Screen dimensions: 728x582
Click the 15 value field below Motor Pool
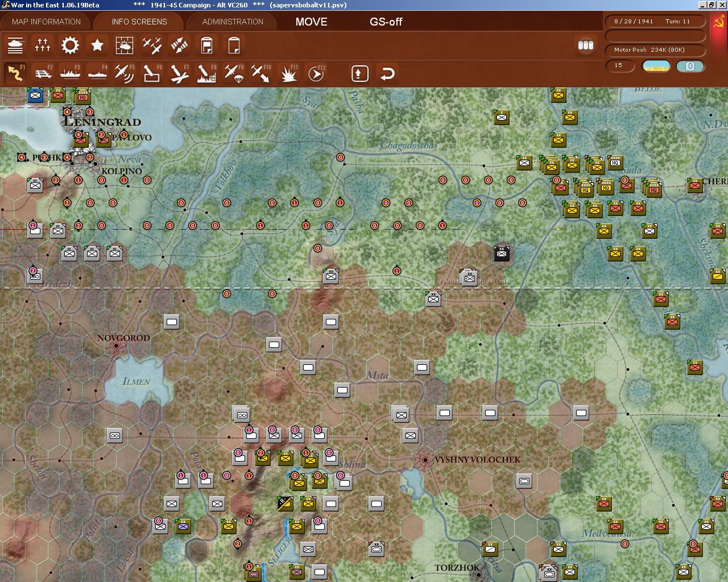620,66
